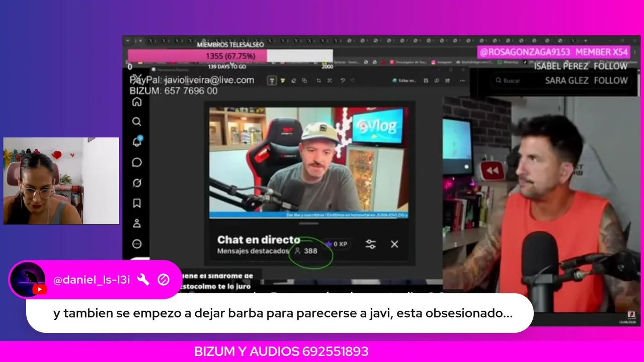Open the X Profile person icon
This screenshot has width=644, height=362.
(x=137, y=224)
